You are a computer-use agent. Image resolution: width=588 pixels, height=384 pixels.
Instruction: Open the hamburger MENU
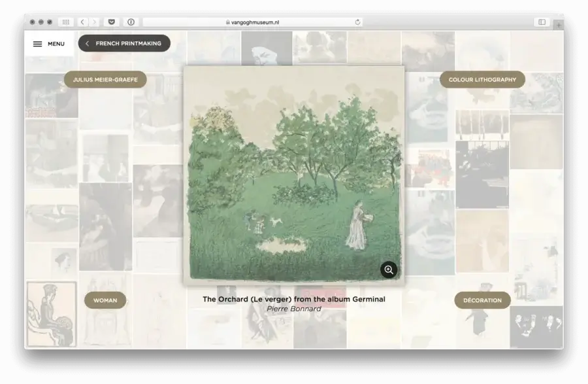point(48,44)
